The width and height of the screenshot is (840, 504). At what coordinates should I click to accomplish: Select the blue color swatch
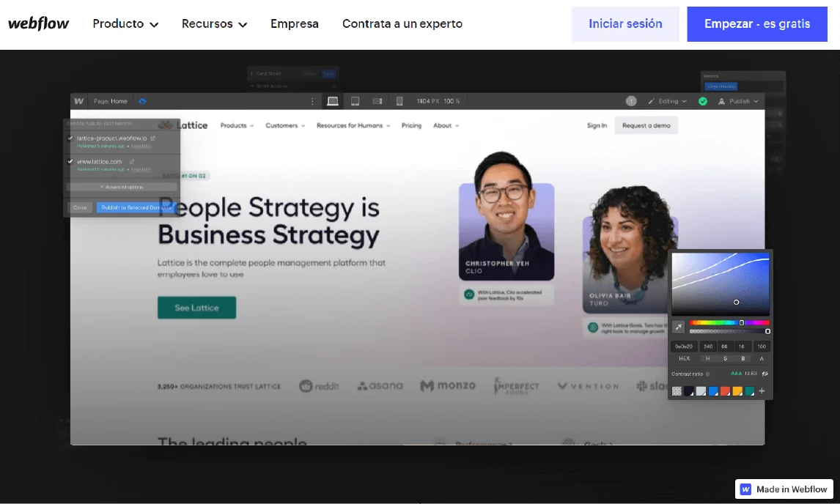713,391
